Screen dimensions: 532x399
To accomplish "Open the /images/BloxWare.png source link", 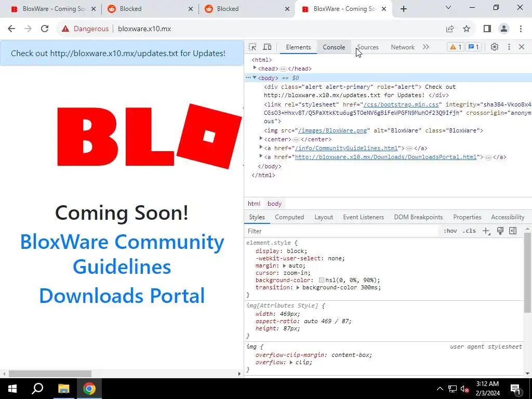I will coord(332,130).
